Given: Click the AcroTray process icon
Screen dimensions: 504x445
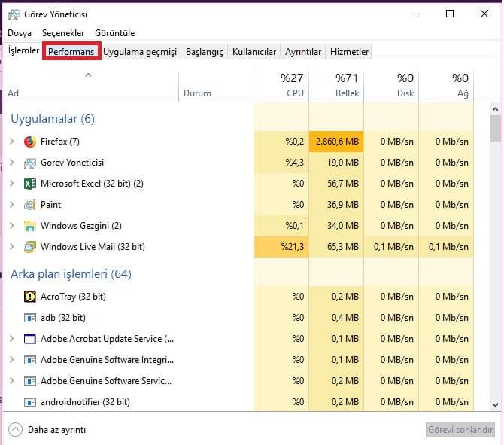Looking at the screenshot, I should click(30, 297).
